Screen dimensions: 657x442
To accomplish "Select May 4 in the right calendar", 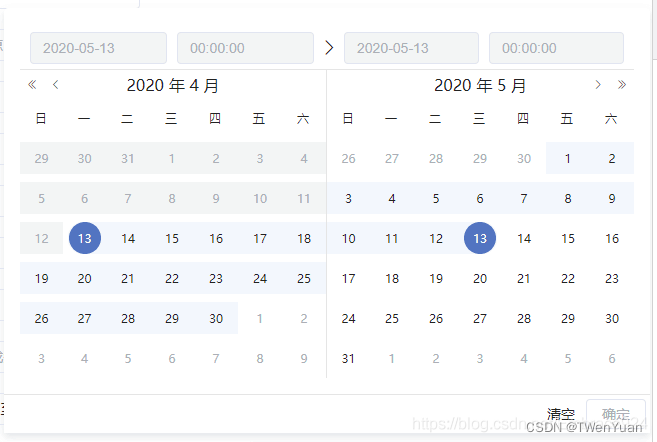I will pos(392,198).
